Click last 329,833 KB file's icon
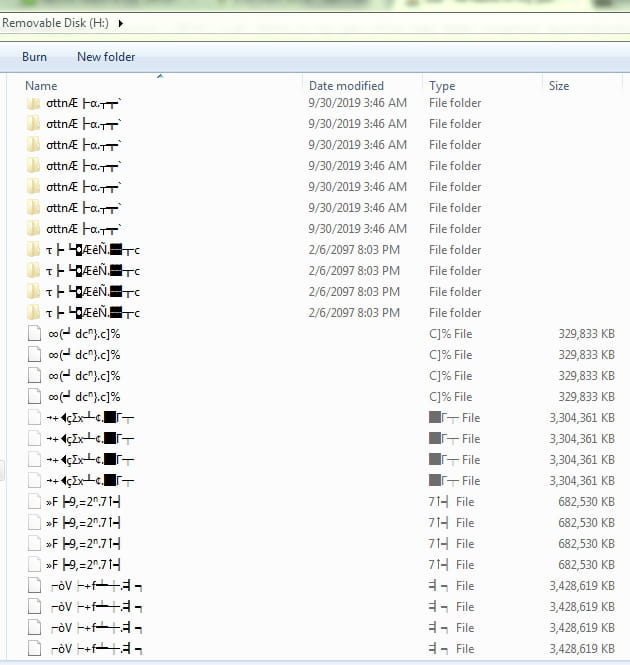The width and height of the screenshot is (630, 665). coord(34,397)
